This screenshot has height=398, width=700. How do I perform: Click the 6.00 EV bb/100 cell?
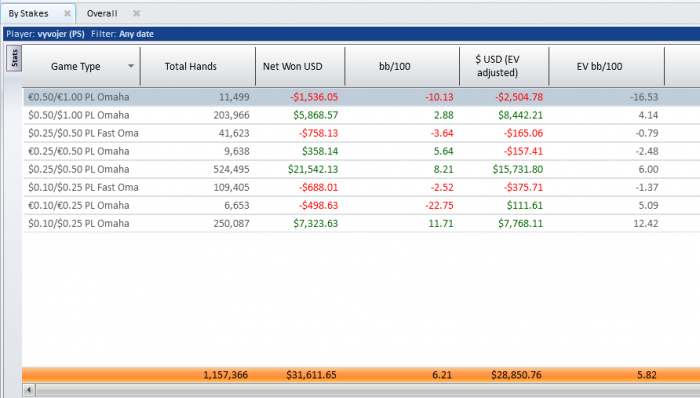coord(649,169)
